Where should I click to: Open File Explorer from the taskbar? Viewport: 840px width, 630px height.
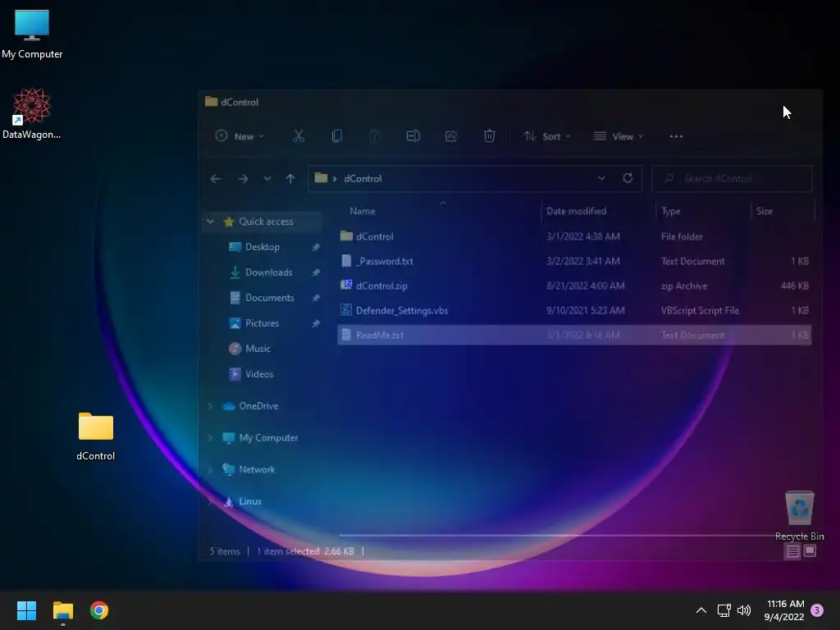point(62,610)
